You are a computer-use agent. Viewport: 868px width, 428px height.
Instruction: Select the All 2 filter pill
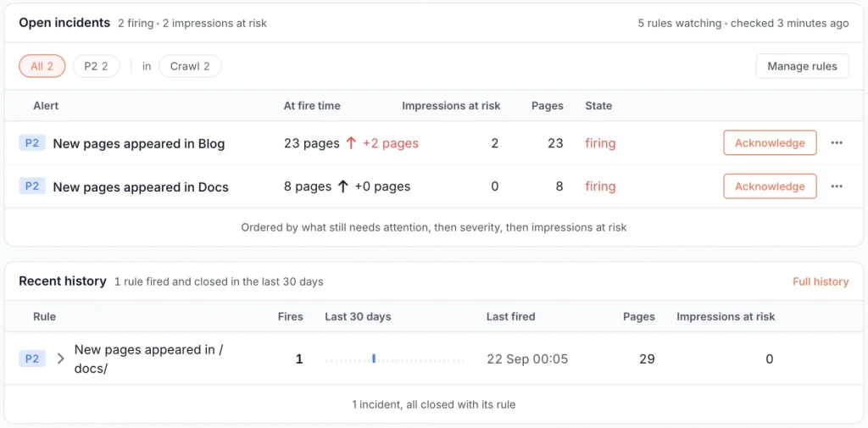click(x=42, y=66)
